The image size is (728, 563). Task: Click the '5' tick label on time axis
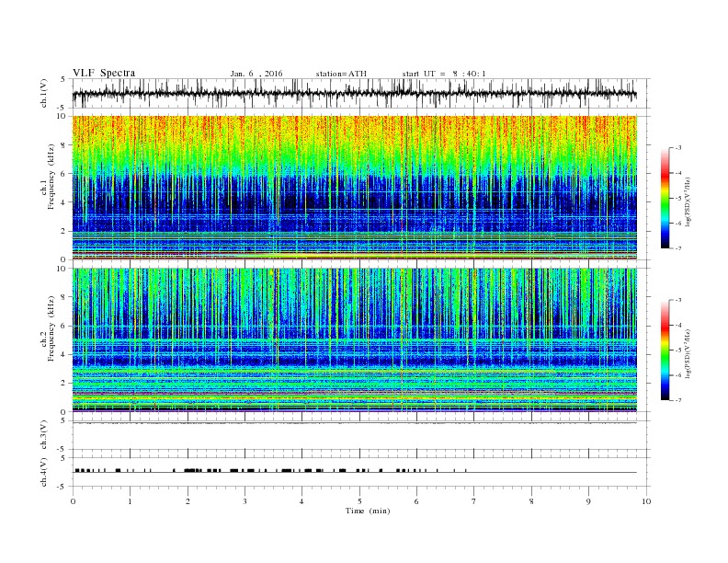359,501
